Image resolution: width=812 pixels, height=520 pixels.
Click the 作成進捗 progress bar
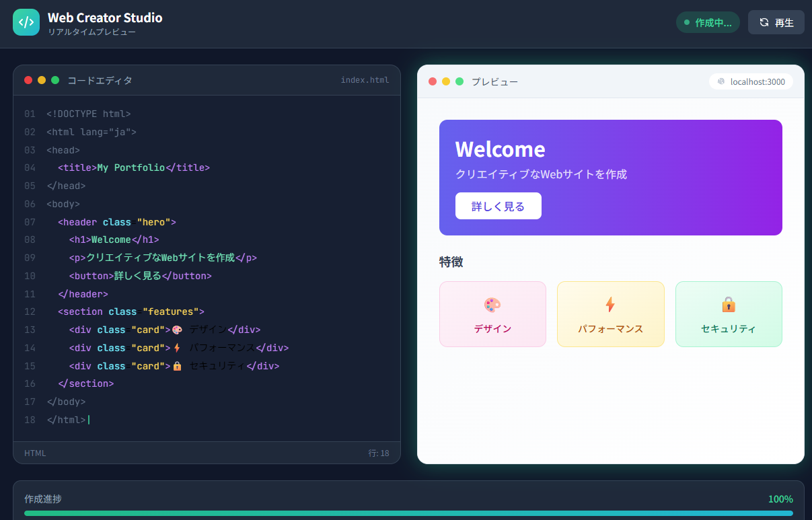(408, 513)
